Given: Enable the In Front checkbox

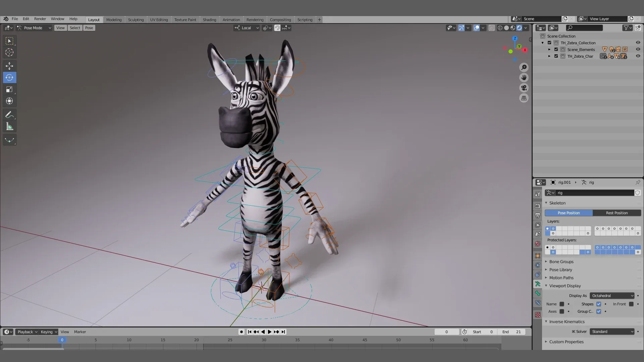Looking at the screenshot, I should click(x=631, y=304).
